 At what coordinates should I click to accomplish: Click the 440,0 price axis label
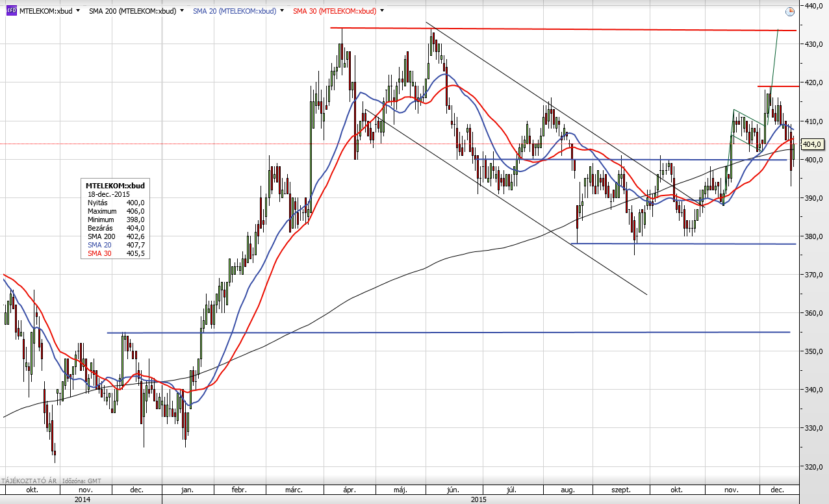click(x=814, y=6)
